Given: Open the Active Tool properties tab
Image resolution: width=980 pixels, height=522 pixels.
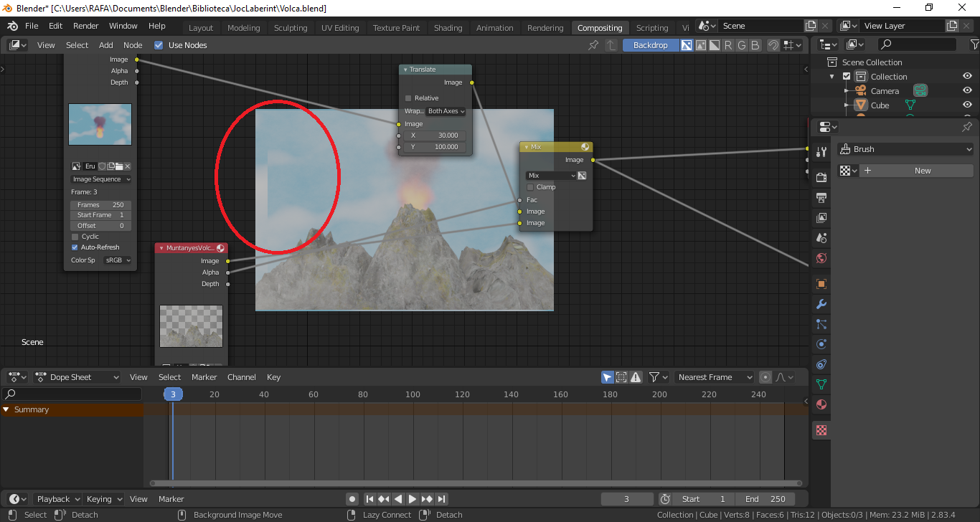Looking at the screenshot, I should coord(821,152).
